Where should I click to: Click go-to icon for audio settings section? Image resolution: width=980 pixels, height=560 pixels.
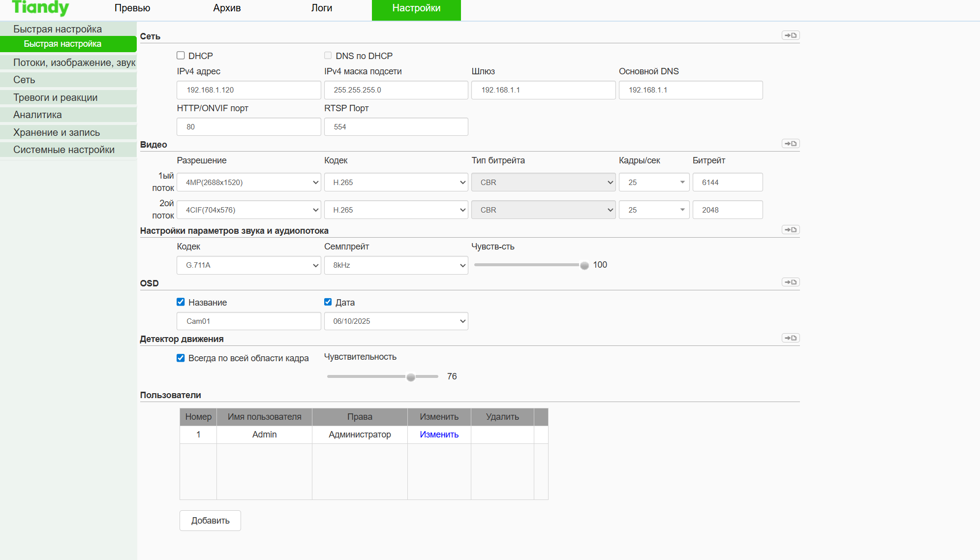pos(791,230)
